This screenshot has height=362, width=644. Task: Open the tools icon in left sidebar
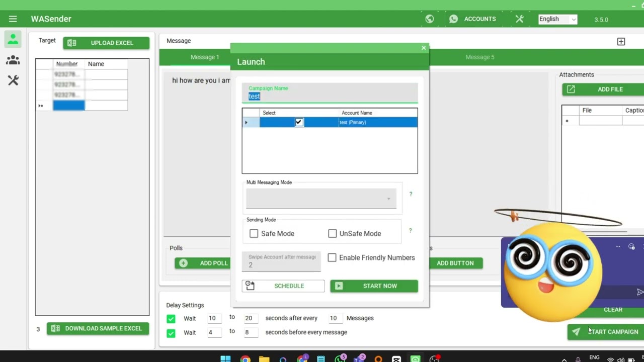point(13,80)
